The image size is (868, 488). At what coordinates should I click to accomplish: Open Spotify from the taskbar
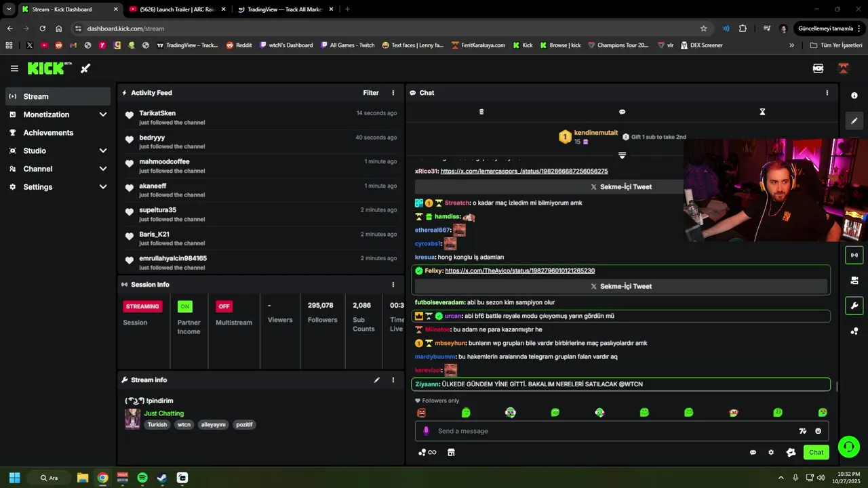pos(142,478)
